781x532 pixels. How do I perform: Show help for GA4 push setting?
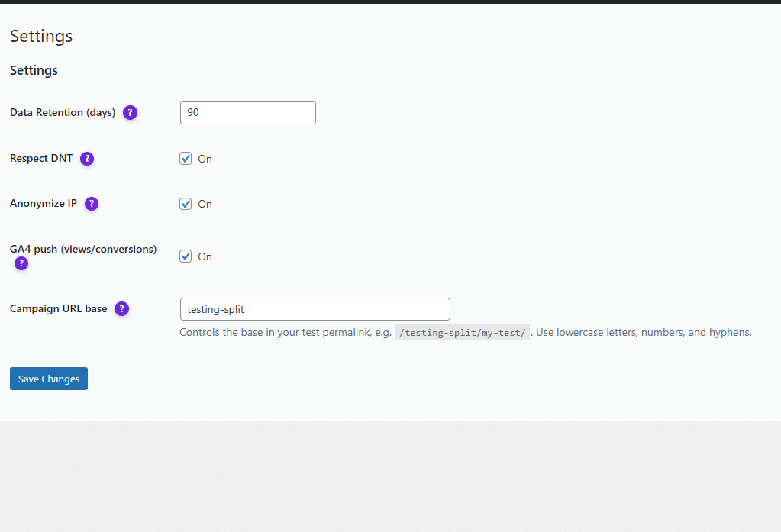point(21,263)
